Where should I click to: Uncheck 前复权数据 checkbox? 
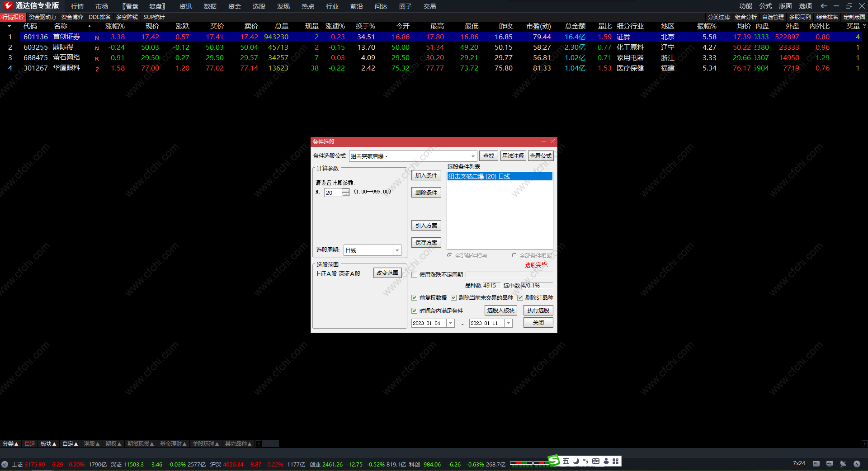pos(414,298)
